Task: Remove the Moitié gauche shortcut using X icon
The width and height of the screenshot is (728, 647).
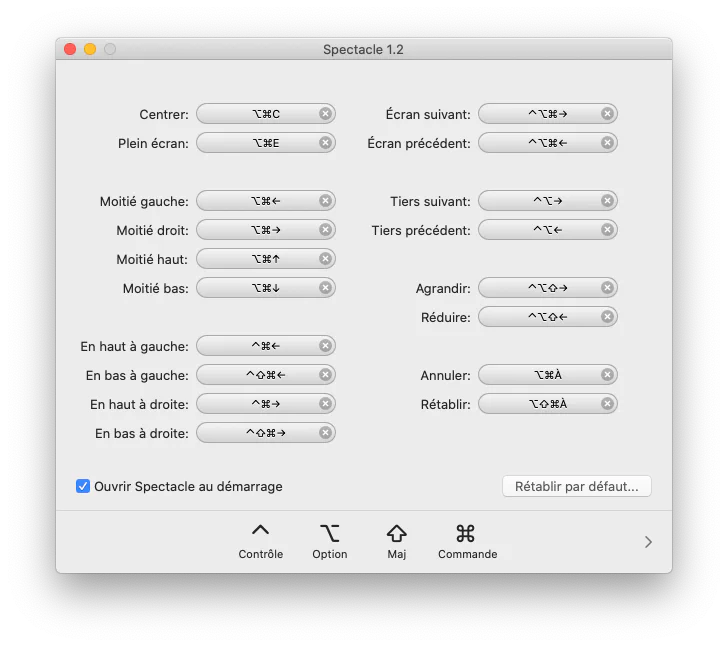Action: click(x=325, y=201)
